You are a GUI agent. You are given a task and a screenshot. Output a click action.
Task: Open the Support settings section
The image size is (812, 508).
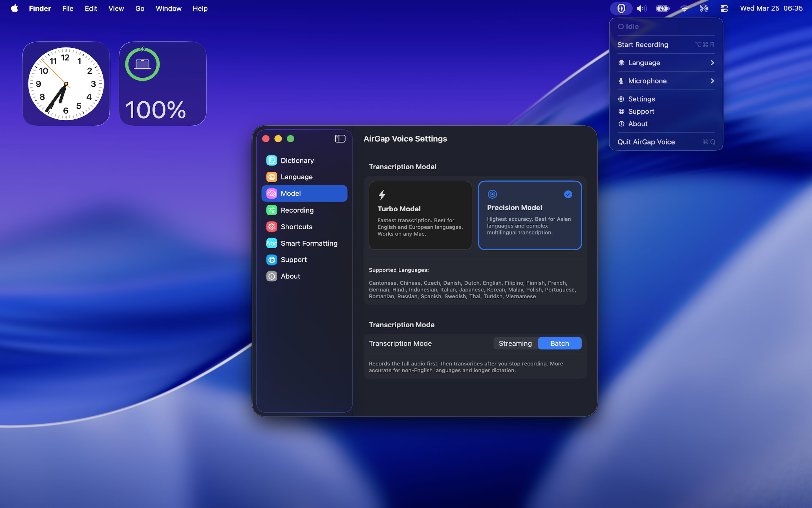tap(304, 260)
